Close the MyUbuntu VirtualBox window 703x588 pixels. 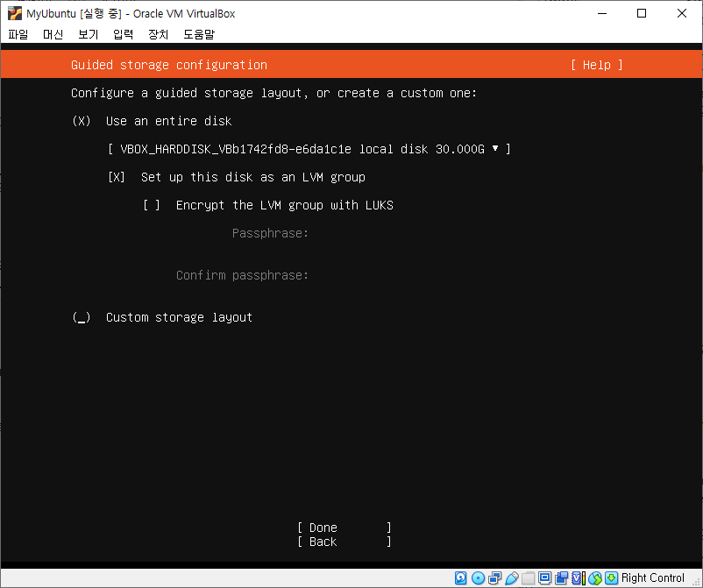681,13
